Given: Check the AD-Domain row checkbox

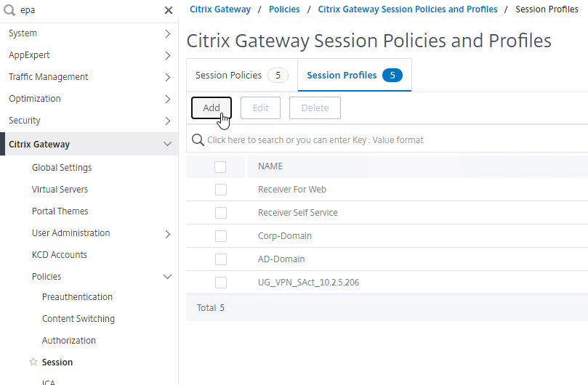Looking at the screenshot, I should click(x=221, y=259).
